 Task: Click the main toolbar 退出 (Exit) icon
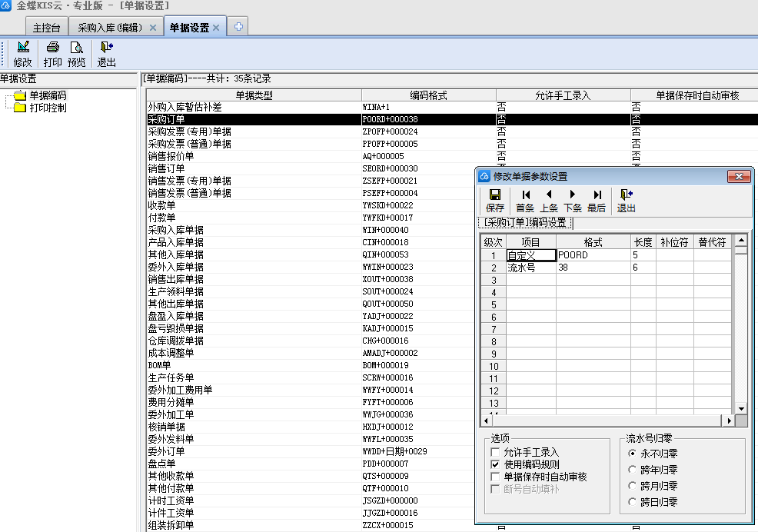tap(106, 54)
